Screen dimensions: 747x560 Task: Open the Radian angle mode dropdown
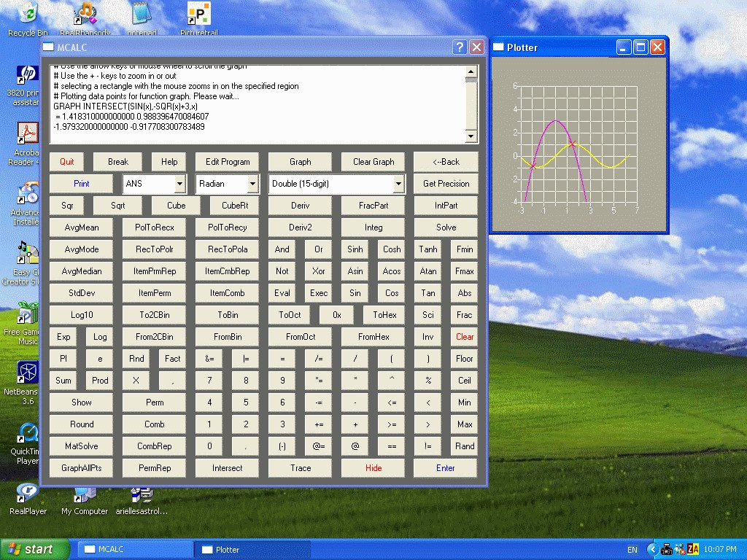pyautogui.click(x=252, y=184)
